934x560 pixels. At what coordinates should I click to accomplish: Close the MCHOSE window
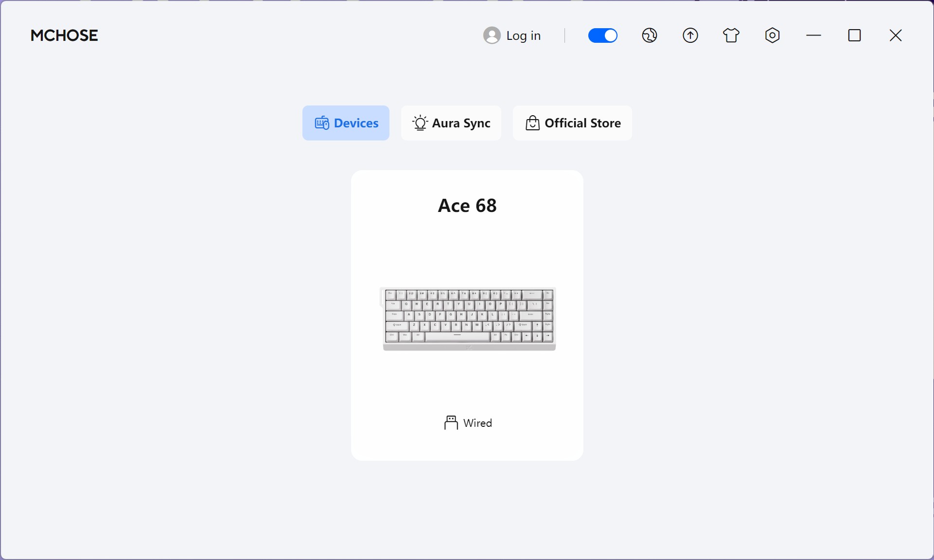pyautogui.click(x=896, y=35)
